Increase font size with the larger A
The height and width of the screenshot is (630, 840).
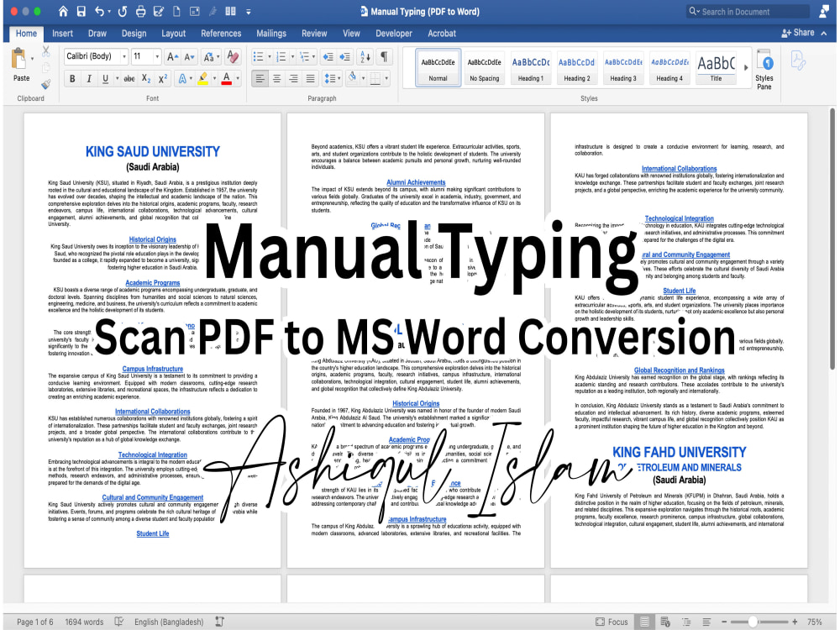pyautogui.click(x=172, y=57)
